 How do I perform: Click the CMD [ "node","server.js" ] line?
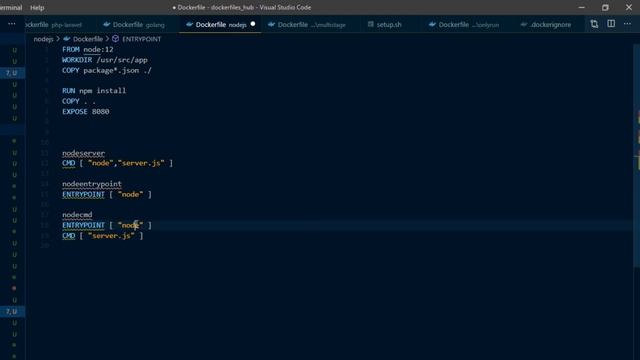(118, 163)
